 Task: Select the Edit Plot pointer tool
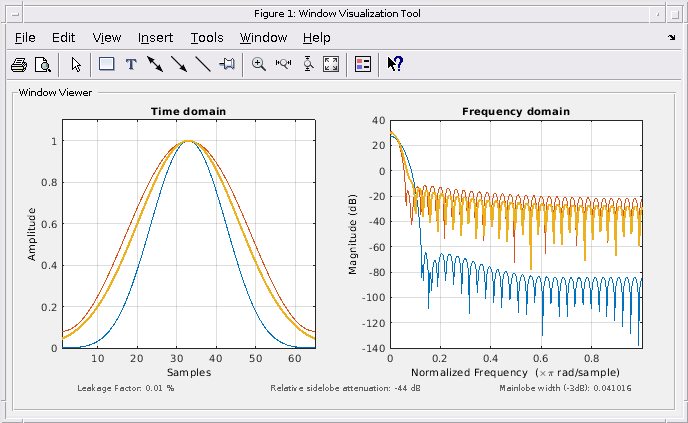pos(76,65)
